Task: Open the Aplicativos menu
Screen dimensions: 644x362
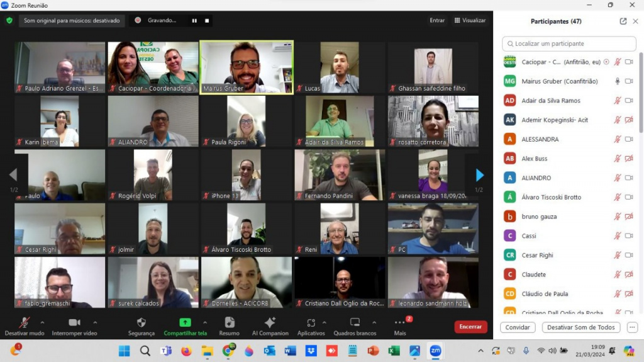Action: click(311, 322)
